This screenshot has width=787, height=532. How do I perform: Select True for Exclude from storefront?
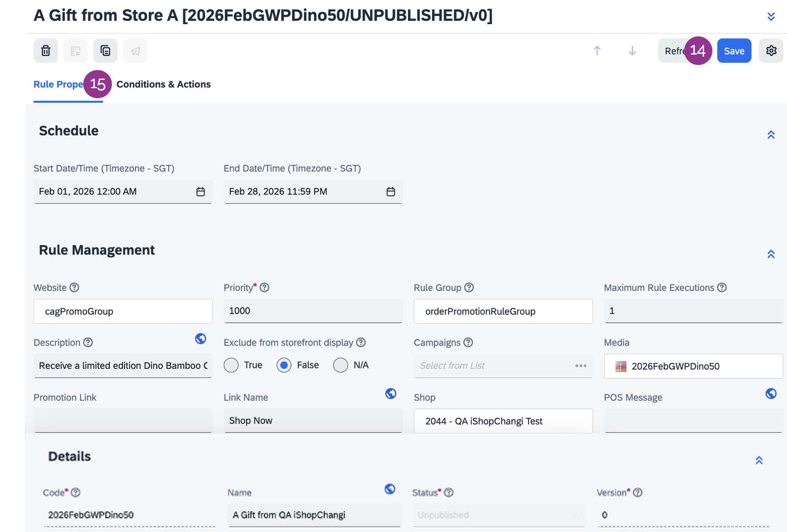[231, 365]
